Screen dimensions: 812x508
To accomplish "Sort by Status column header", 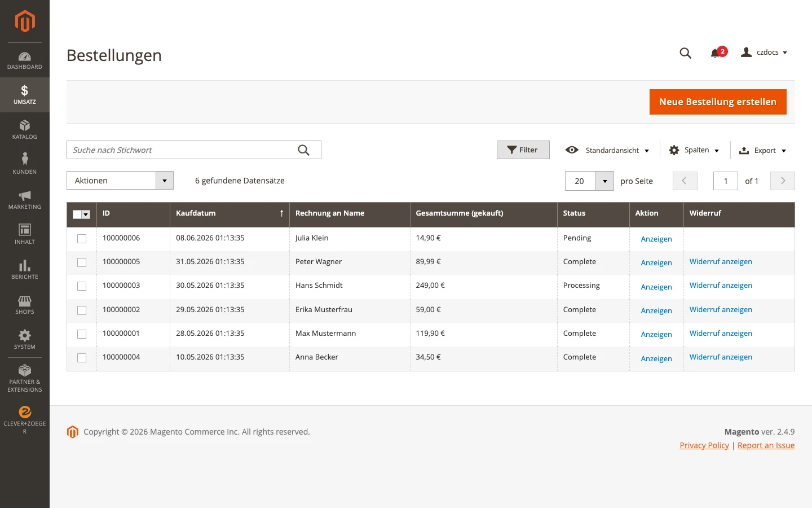I will click(x=593, y=213).
